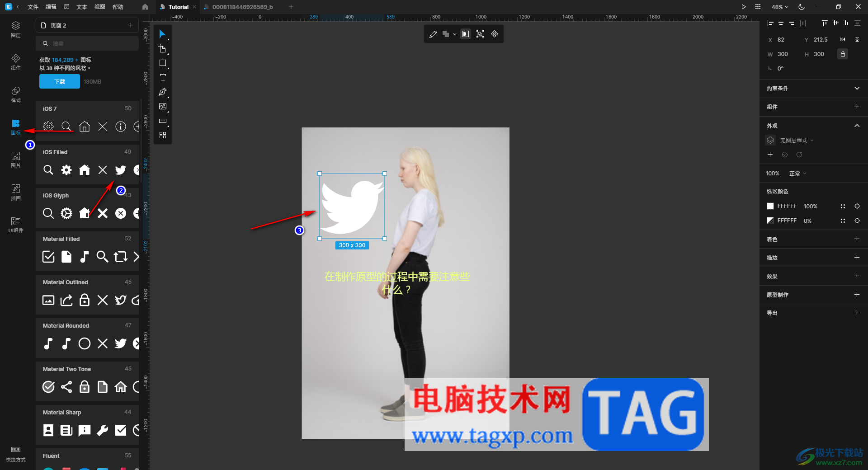Screen dimensions: 868x470
Task: Open the UI Kits (UI组件) sidebar panel
Action: pos(16,225)
